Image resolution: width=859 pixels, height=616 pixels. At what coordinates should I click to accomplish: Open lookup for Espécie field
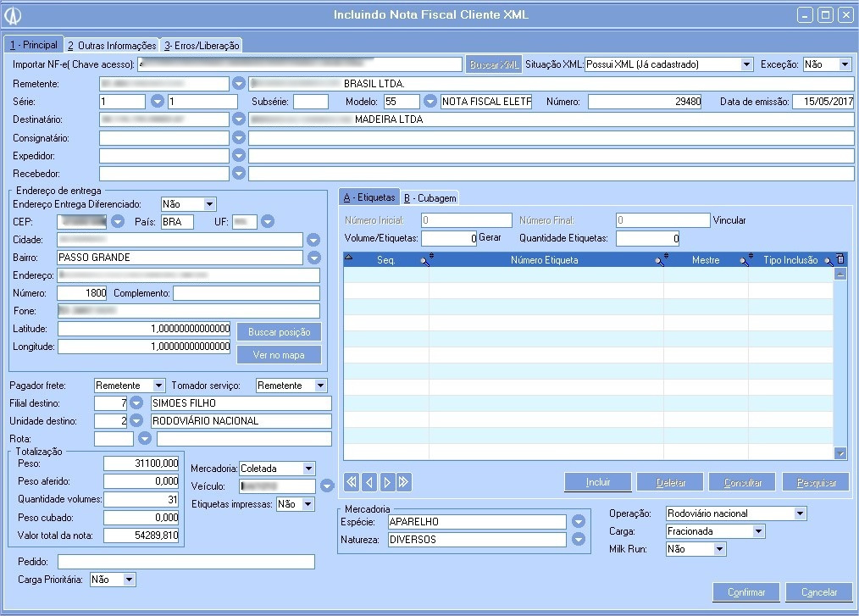click(x=579, y=521)
